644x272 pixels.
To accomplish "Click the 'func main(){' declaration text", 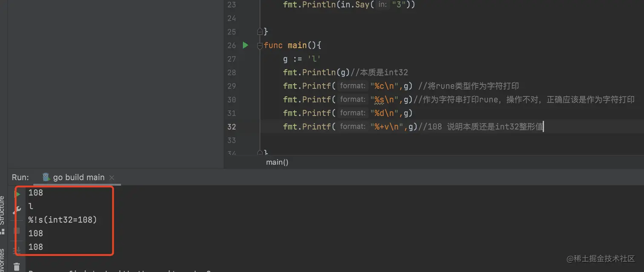I will pos(292,45).
